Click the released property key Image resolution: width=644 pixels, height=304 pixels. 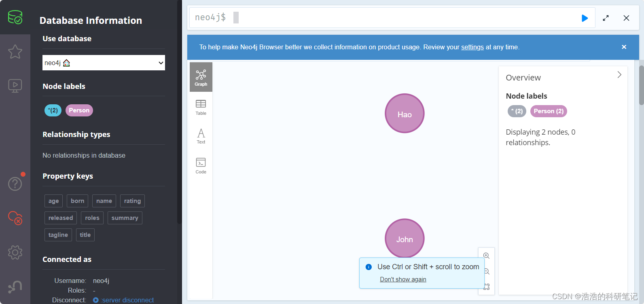pos(61,218)
